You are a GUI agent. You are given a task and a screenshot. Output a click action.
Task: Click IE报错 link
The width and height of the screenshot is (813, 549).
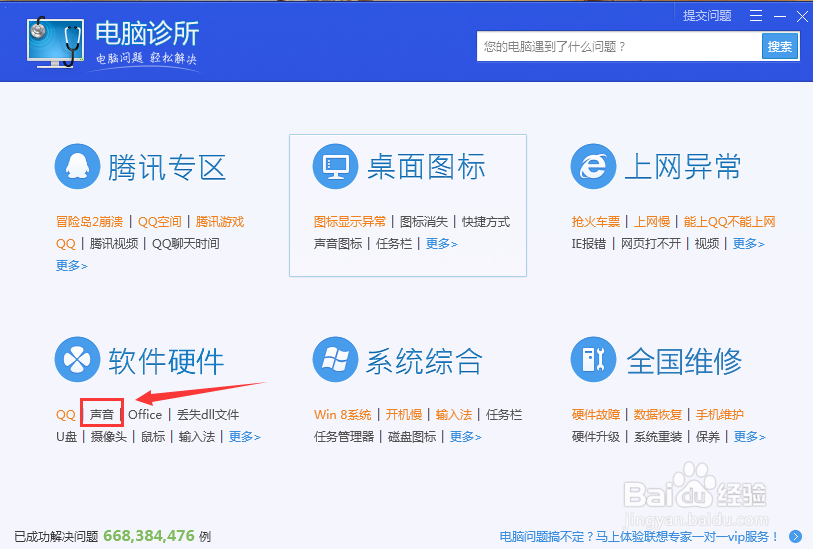tap(589, 244)
